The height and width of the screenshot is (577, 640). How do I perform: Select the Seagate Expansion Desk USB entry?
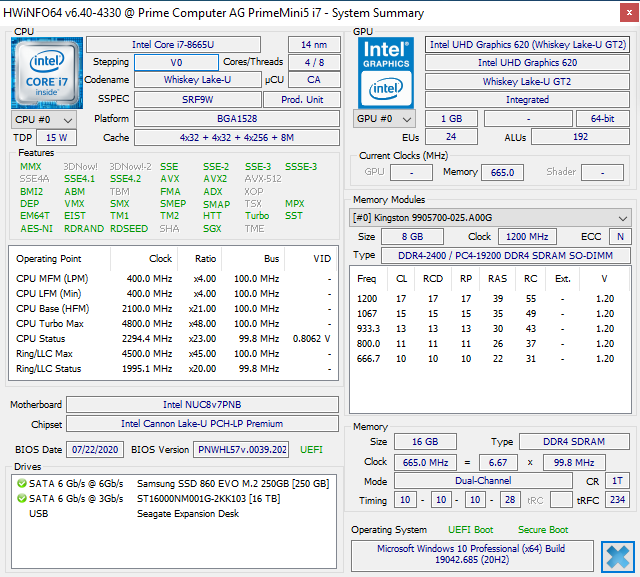[188, 514]
